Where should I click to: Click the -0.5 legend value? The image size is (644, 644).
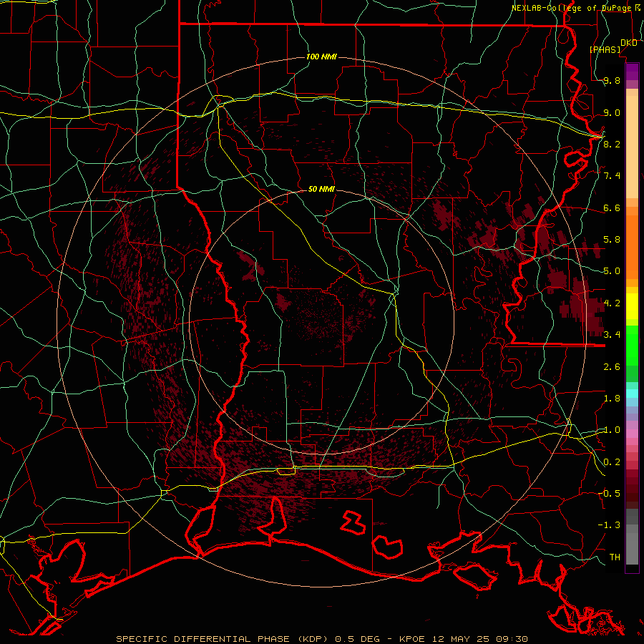(609, 494)
